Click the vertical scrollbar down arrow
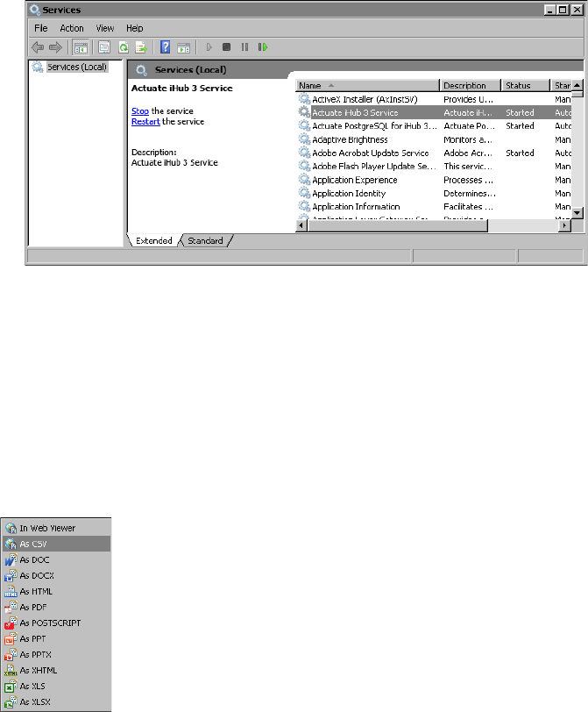 tap(577, 212)
